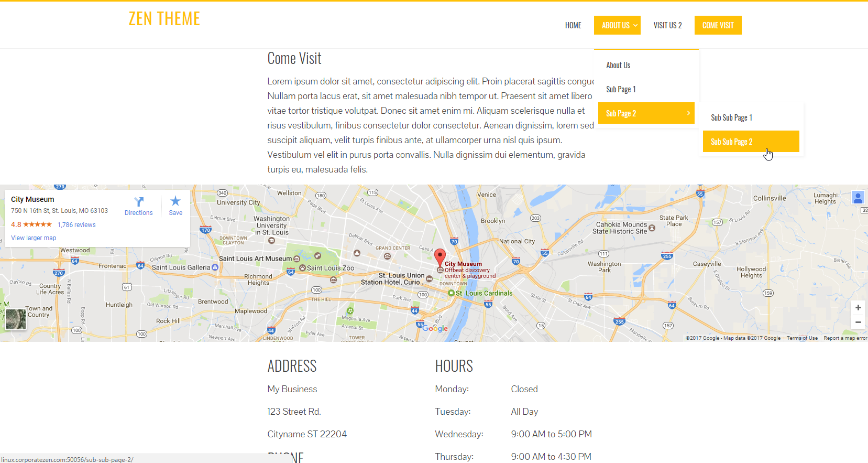Click Cahokia Mounds State Historic Site marker
This screenshot has height=463, width=868.
point(652,228)
